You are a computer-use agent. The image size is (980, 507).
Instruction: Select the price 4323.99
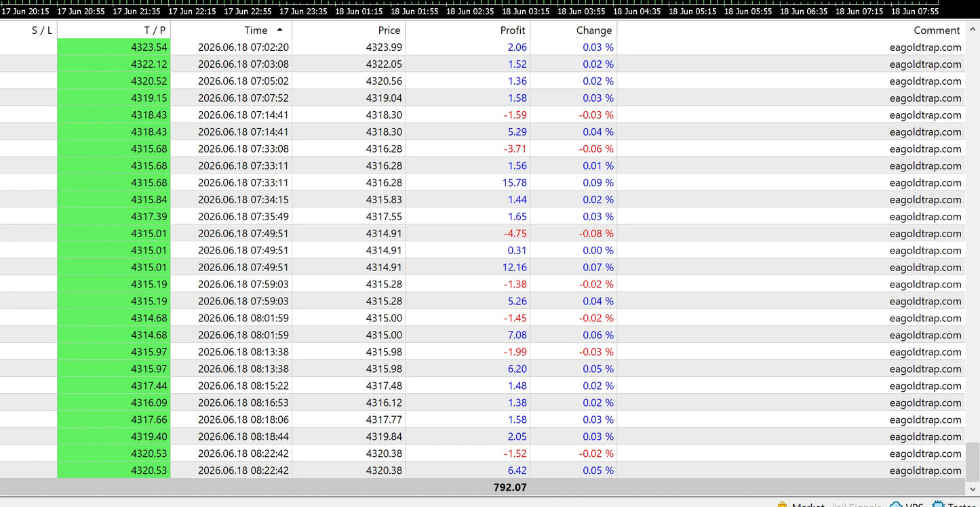click(x=384, y=47)
